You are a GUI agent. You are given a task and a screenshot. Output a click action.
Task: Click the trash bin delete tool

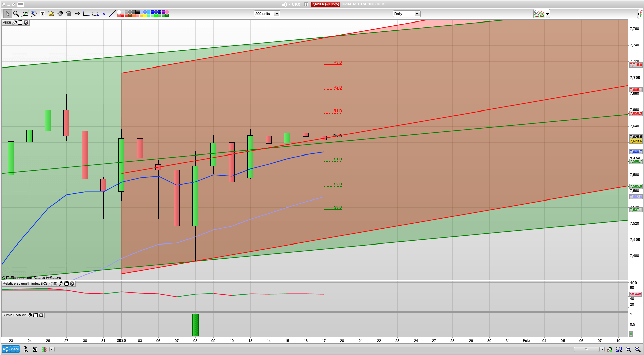[69, 14]
